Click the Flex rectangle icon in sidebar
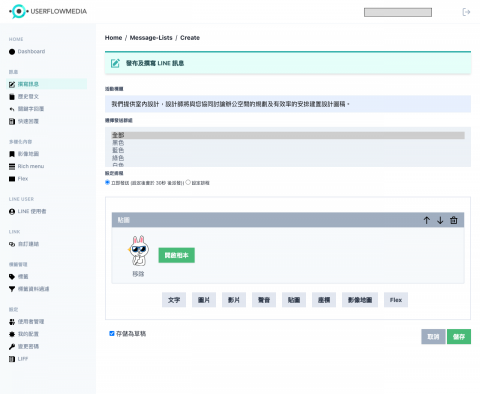480x394 pixels. click(x=12, y=179)
